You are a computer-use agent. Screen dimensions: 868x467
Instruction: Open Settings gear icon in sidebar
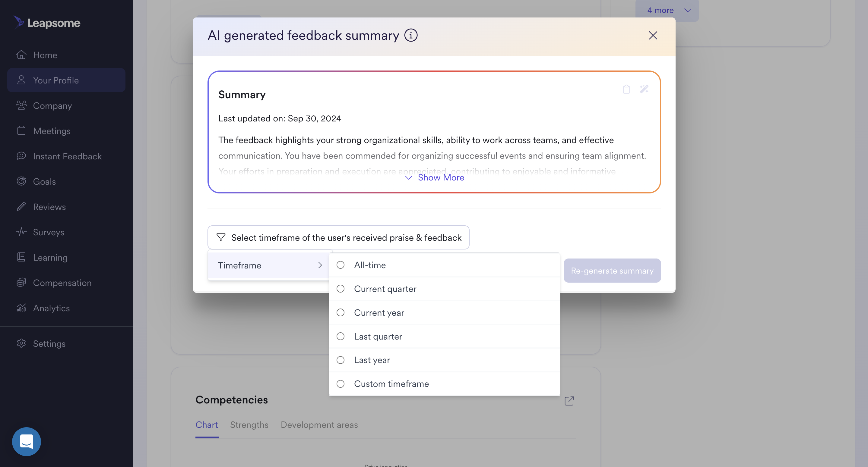21,343
